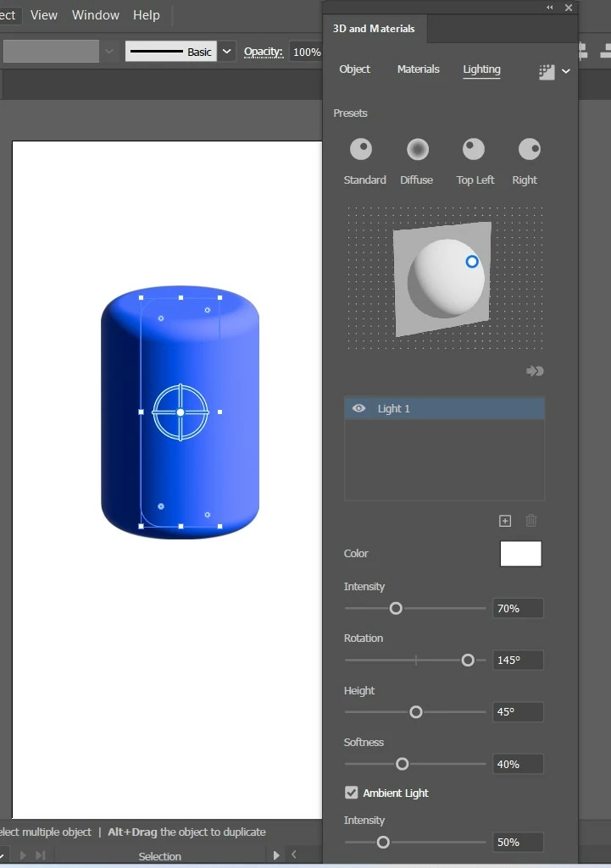Apply the Standard lighting preset

click(361, 149)
